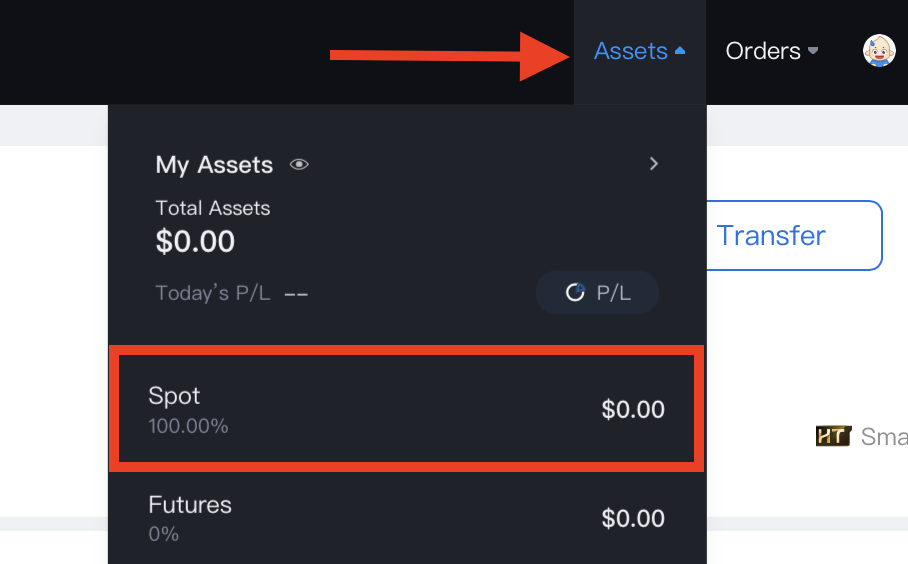Open the user avatar profile icon
The height and width of the screenshot is (564, 908).
(879, 51)
